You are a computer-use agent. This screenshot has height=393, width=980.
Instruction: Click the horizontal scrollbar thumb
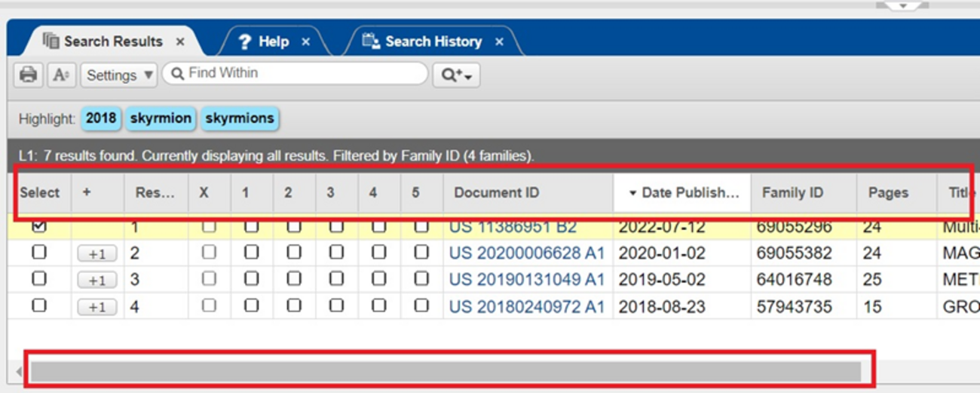(445, 371)
